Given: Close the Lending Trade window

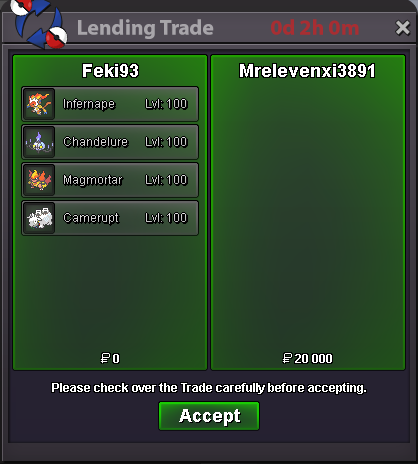Looking at the screenshot, I should coord(402,28).
